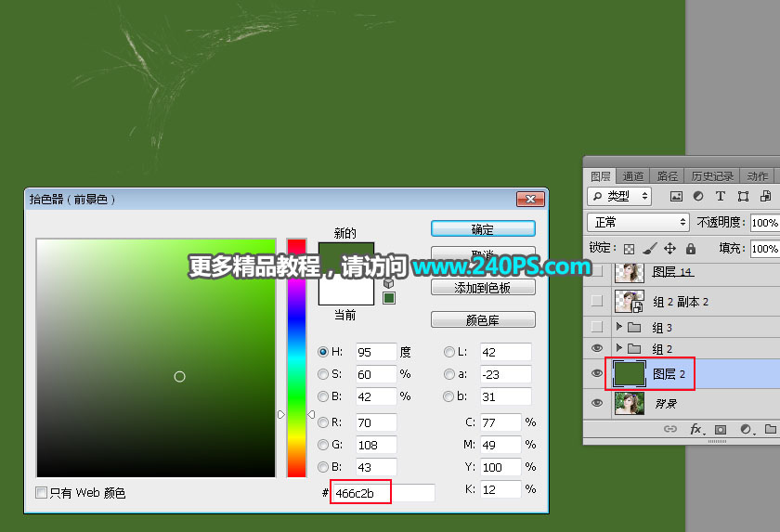Viewport: 780px width, 532px height.
Task: Select the brightness B radio button
Action: 323,396
